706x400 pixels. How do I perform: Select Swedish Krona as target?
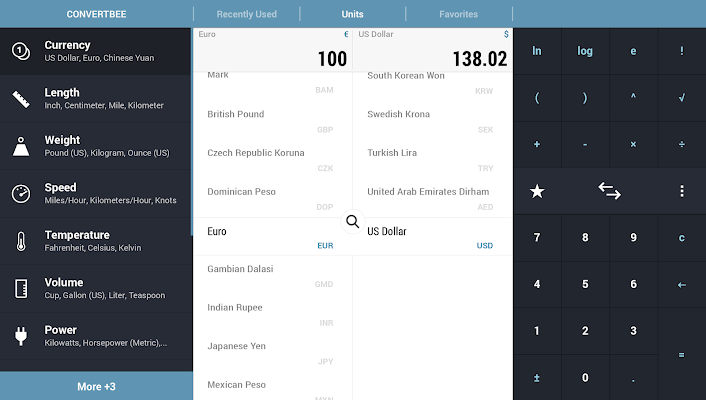point(433,121)
